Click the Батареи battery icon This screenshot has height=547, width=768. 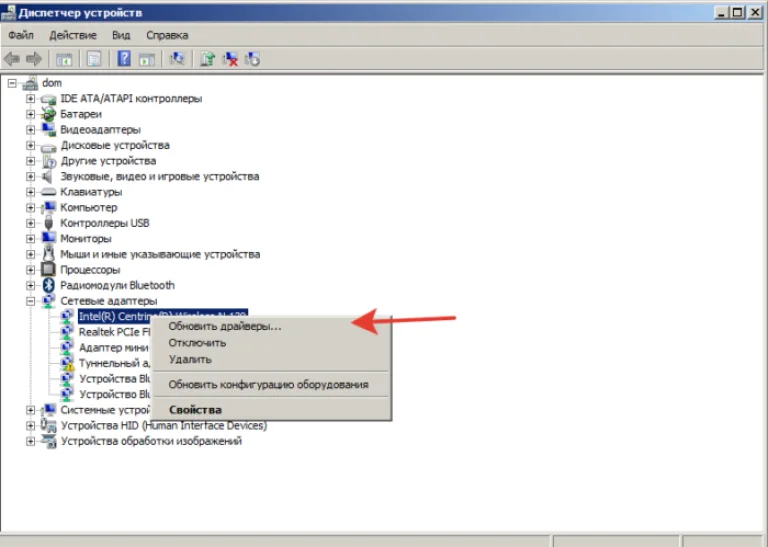48,114
